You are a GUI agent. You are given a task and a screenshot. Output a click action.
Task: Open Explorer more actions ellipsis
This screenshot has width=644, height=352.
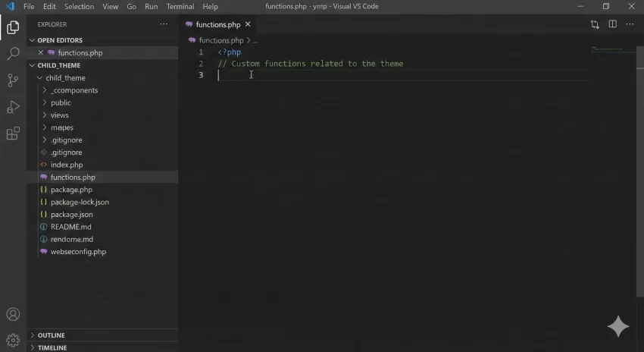tap(164, 24)
